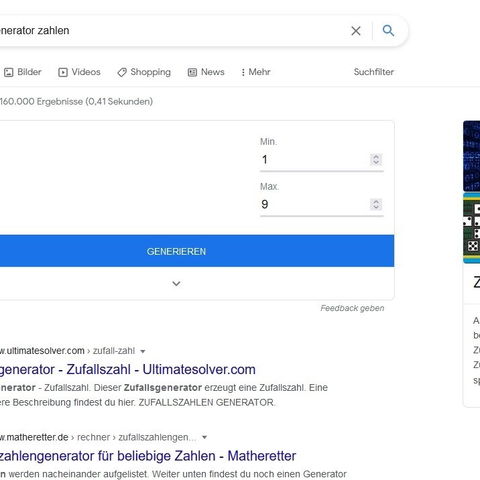Open the Bilder image search tab

23,72
